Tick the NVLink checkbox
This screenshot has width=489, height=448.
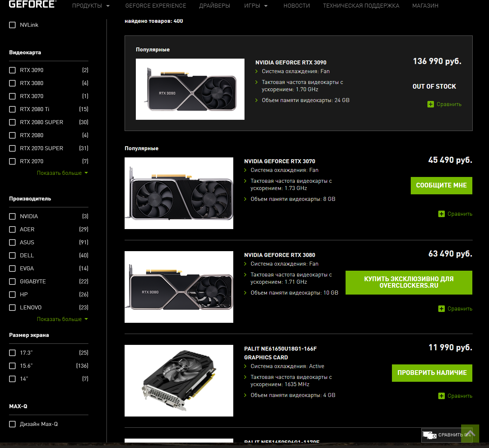coord(12,25)
